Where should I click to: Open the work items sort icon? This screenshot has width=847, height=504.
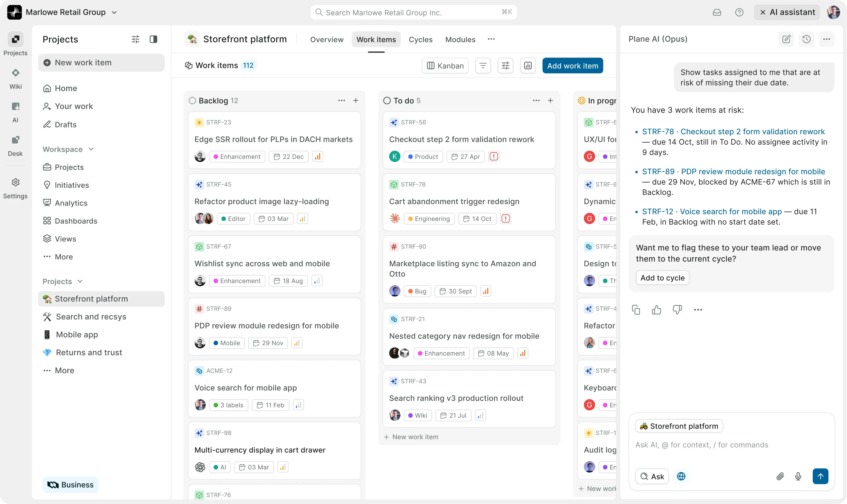click(x=483, y=66)
